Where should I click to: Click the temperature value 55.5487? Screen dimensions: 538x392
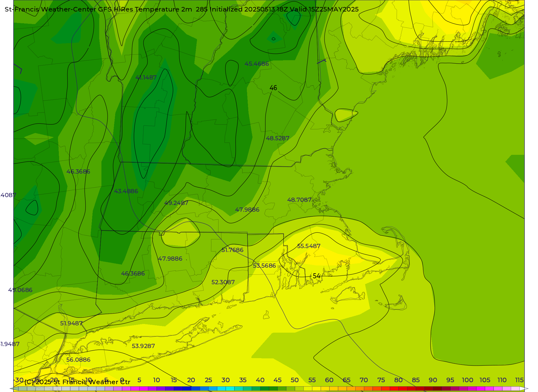[309, 246]
